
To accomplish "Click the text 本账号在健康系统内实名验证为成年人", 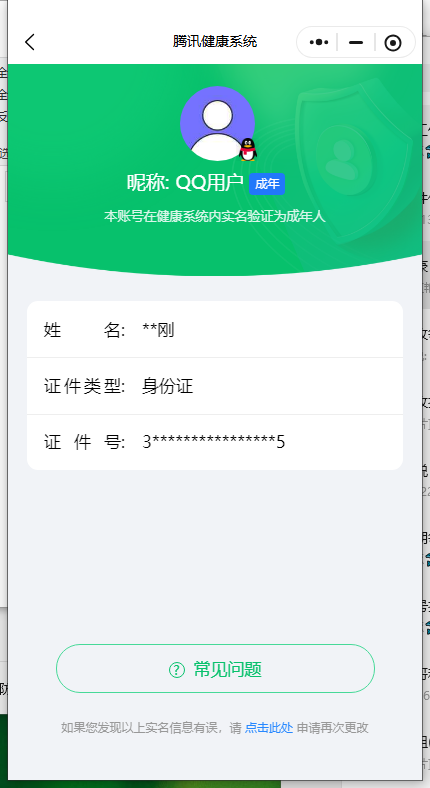I will tap(215, 217).
